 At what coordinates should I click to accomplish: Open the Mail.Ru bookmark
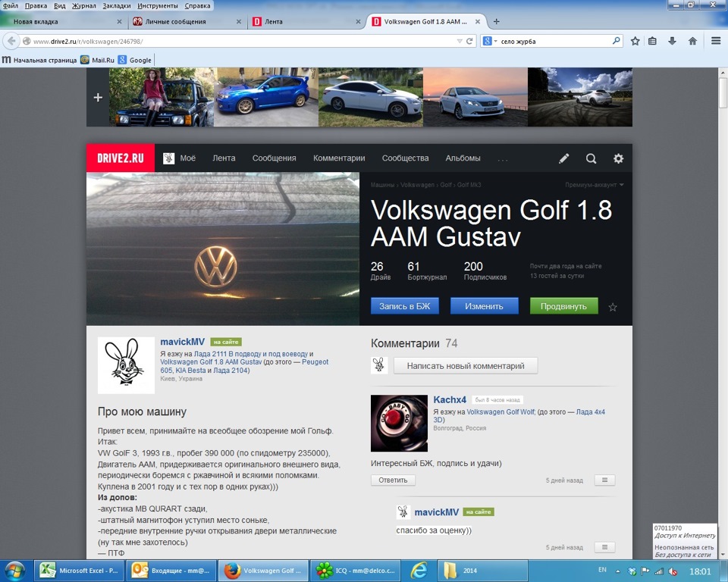(98, 60)
